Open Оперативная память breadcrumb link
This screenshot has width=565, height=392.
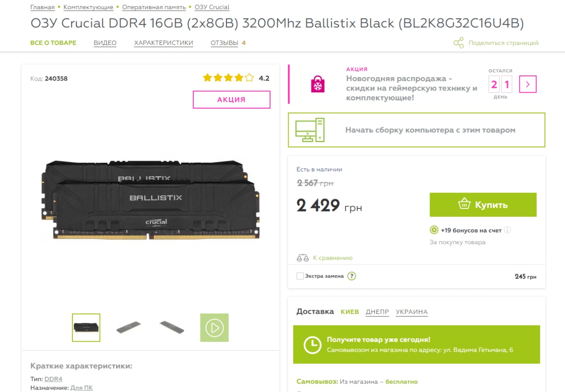pos(154,7)
